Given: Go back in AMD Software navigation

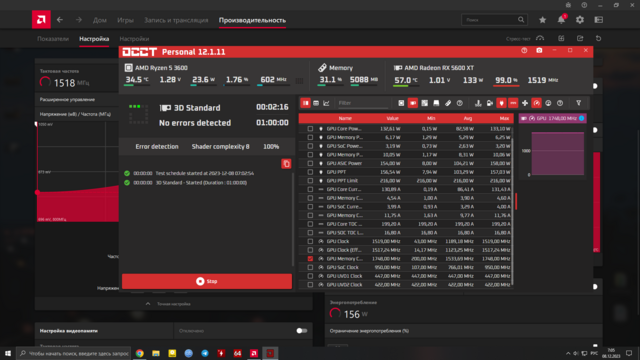Looking at the screenshot, I should [60, 20].
